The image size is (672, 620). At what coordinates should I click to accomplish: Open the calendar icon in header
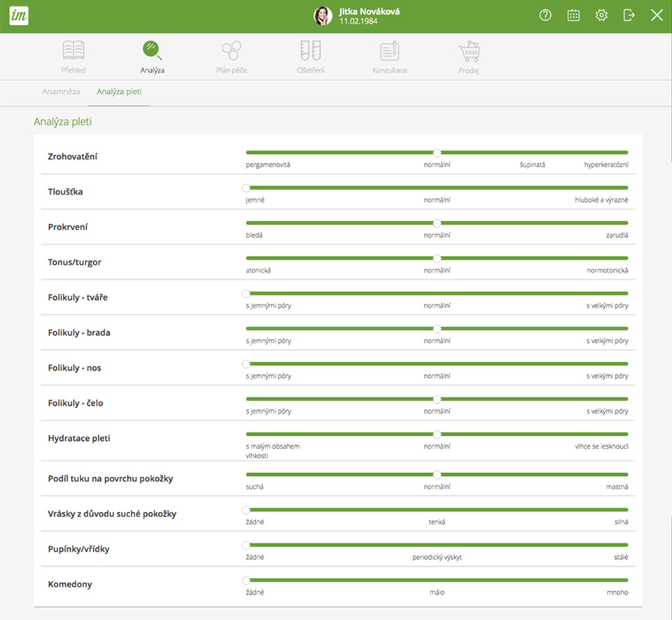[x=573, y=15]
